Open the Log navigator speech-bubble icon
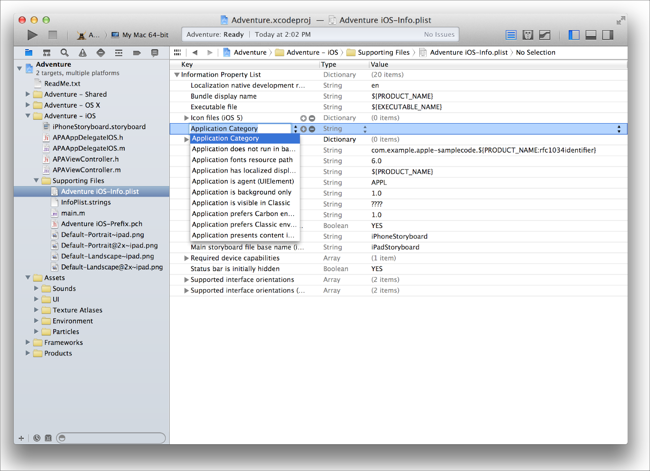This screenshot has height=471, width=650. pyautogui.click(x=155, y=53)
